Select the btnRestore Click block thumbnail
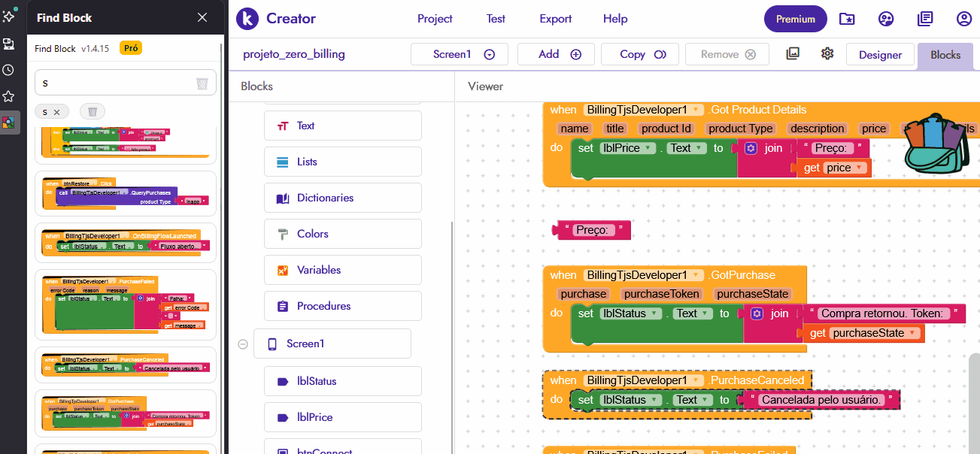Image resolution: width=980 pixels, height=454 pixels. tap(125, 193)
